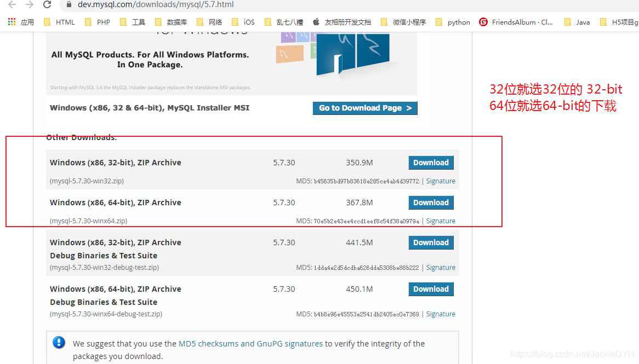Download the 32-bit ZIP Archive 350.9M
Image resolution: width=639 pixels, height=364 pixels.
[431, 163]
